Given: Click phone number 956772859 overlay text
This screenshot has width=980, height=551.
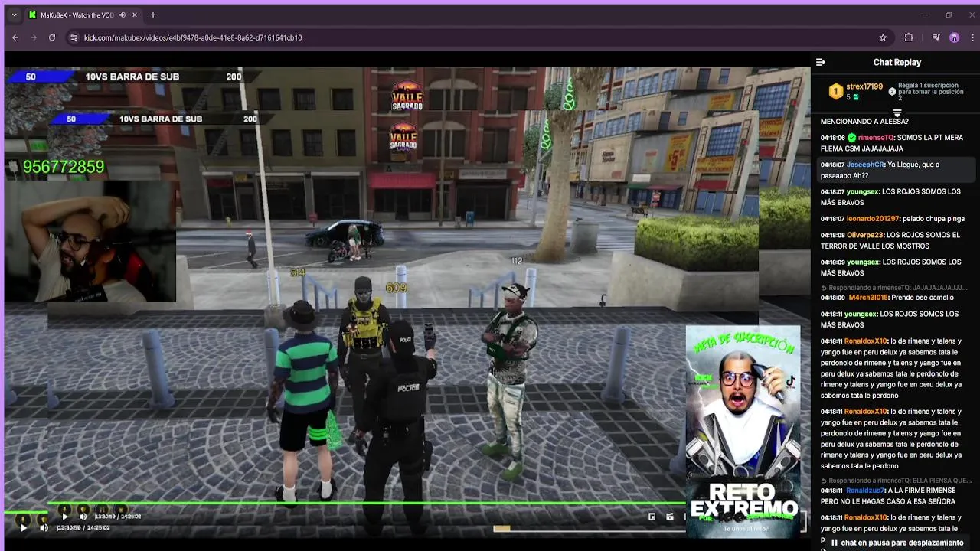Looking at the screenshot, I should (x=64, y=167).
